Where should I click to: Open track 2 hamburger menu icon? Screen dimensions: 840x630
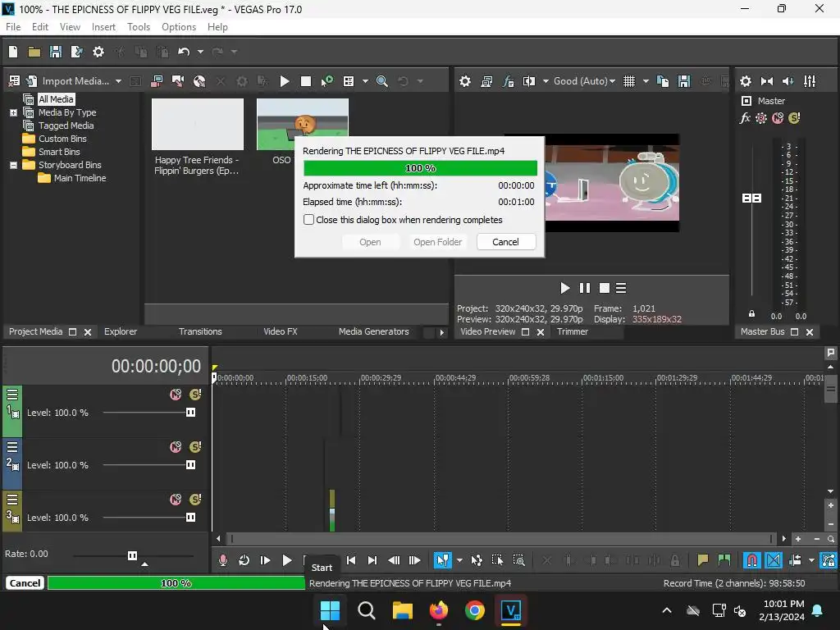(12, 447)
